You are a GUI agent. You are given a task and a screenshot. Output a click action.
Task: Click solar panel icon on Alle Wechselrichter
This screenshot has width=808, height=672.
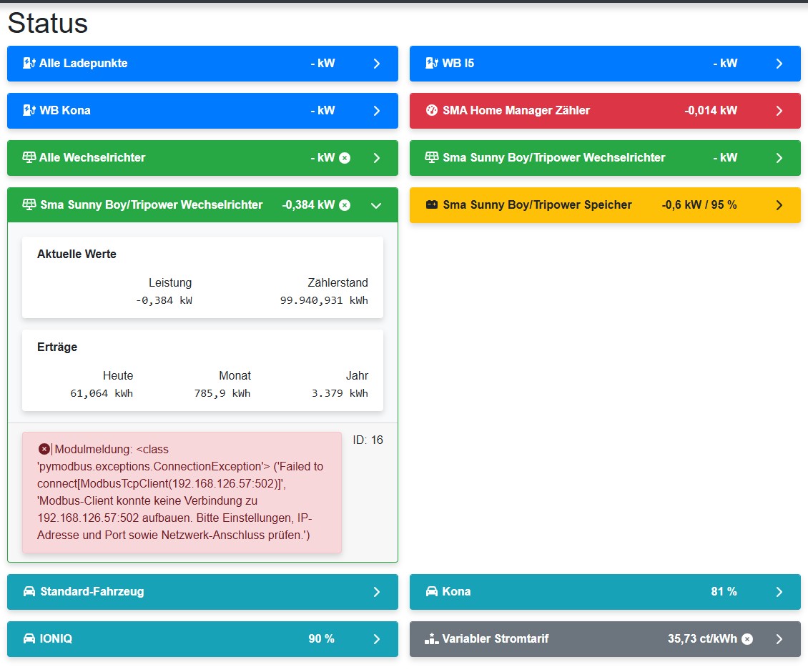click(29, 158)
